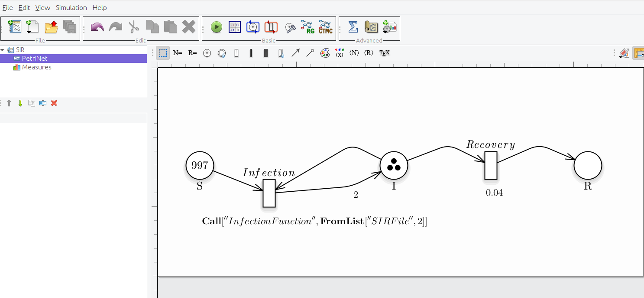Image resolution: width=644 pixels, height=298 pixels.
Task: Start the token game play button
Action: (217, 27)
